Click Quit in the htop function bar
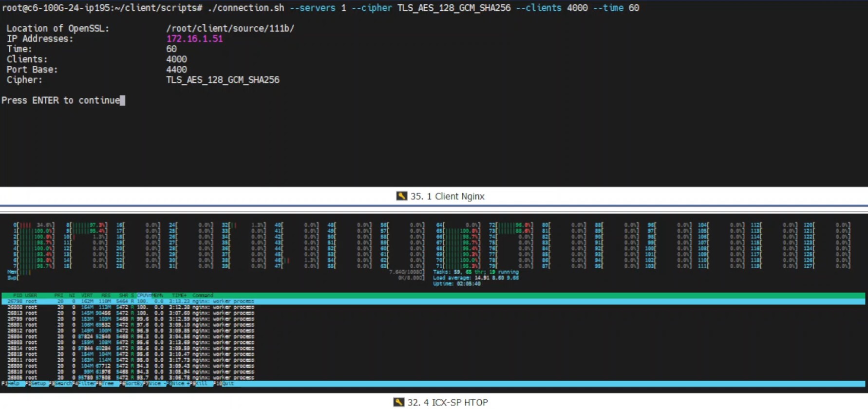Viewport: 868px width, 409px height. [227, 384]
